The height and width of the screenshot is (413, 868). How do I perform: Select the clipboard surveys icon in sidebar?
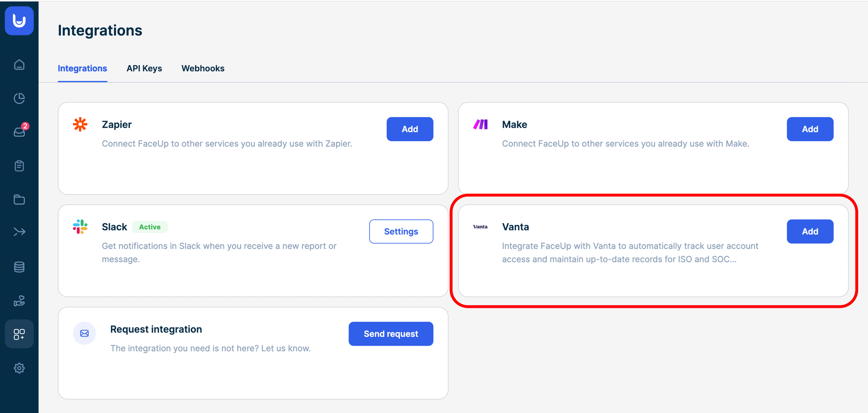19,166
